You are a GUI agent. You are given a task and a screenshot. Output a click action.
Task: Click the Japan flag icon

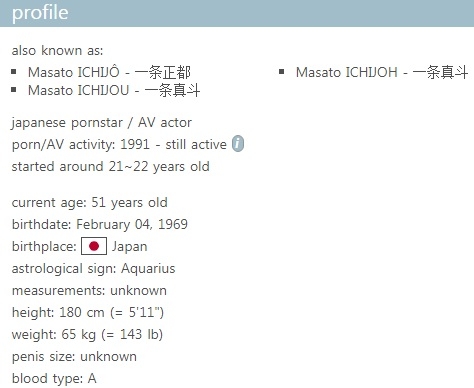pos(94,246)
